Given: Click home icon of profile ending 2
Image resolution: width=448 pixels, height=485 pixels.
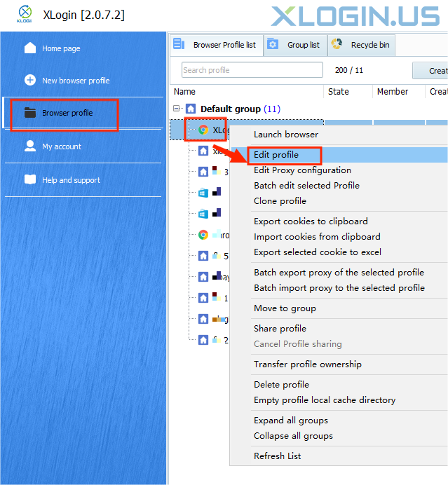Looking at the screenshot, I should coord(203,340).
